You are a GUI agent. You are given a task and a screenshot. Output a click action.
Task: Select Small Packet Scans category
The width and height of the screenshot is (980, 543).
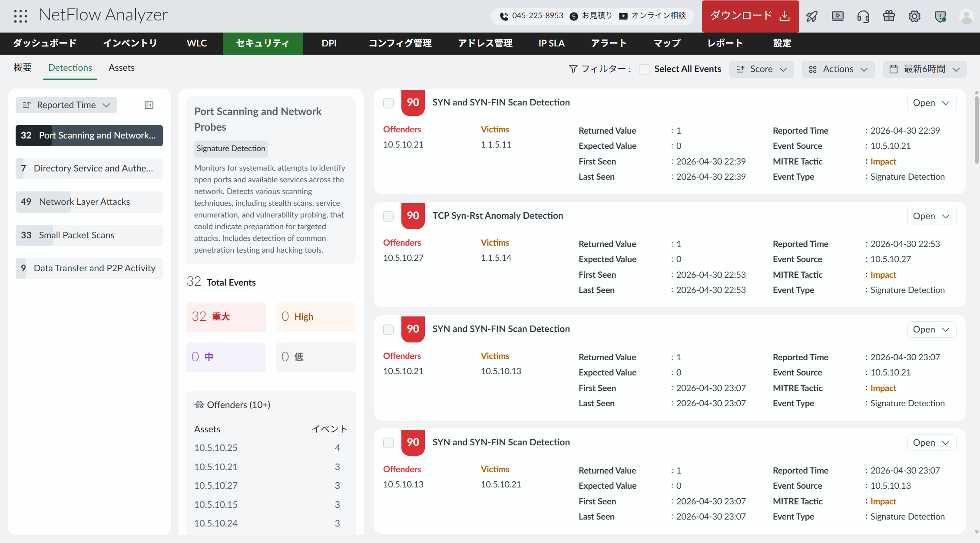(x=89, y=235)
